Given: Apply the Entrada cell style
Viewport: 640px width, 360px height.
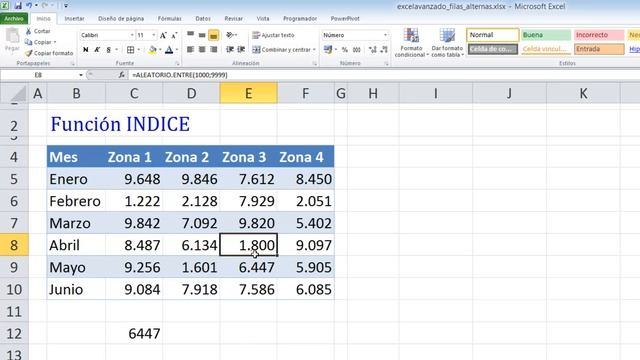Looking at the screenshot, I should [x=599, y=49].
